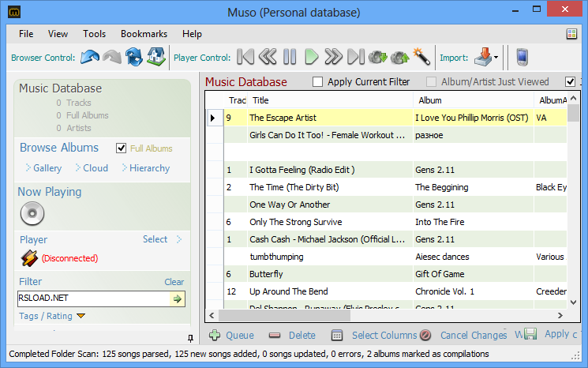Skip to next track in player
Screen dimensions: 588x368
tap(356, 57)
